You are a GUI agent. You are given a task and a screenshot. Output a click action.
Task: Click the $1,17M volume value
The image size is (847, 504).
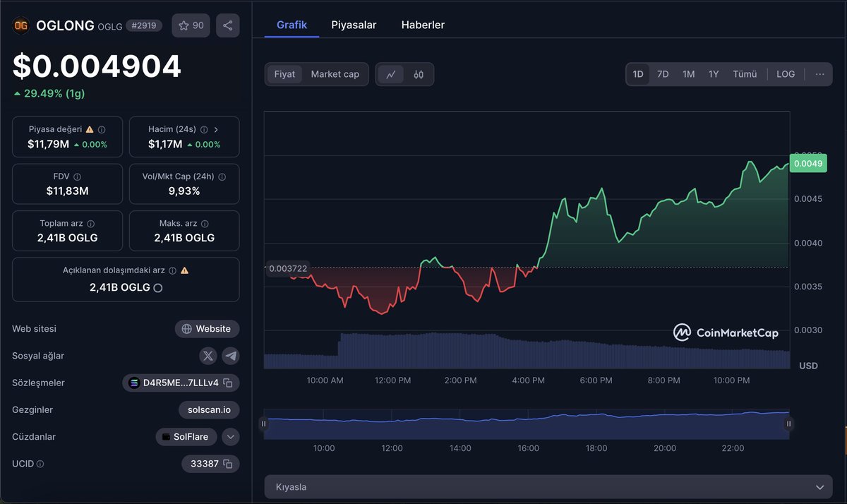tap(165, 144)
